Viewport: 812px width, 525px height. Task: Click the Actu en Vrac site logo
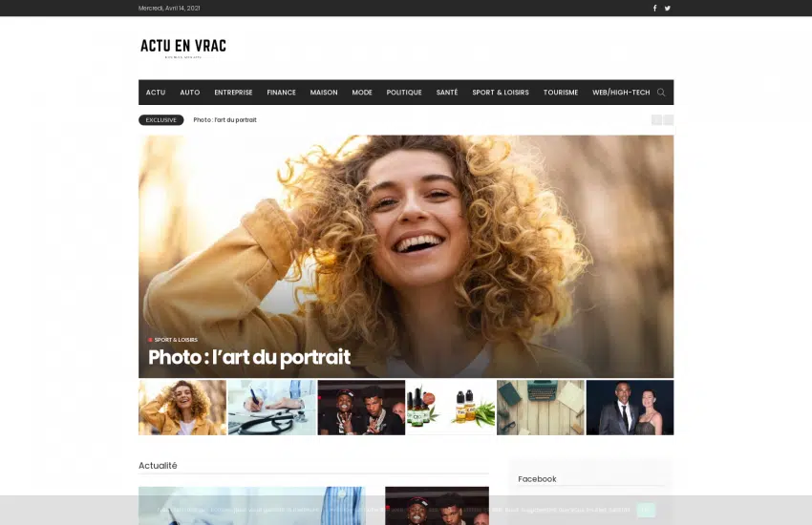click(182, 46)
